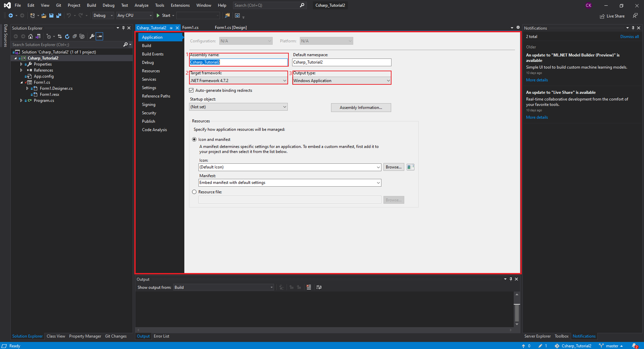Open the Extensions menu
This screenshot has width=644, height=349.
(180, 5)
